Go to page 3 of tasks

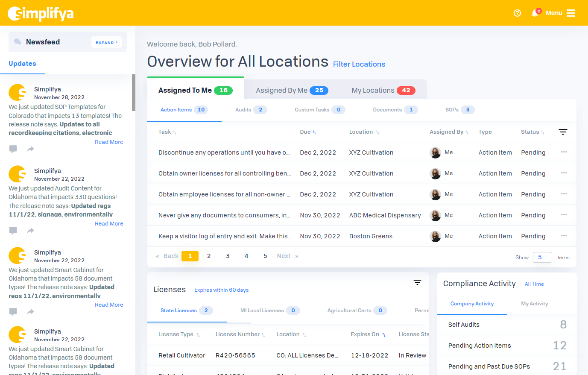228,256
